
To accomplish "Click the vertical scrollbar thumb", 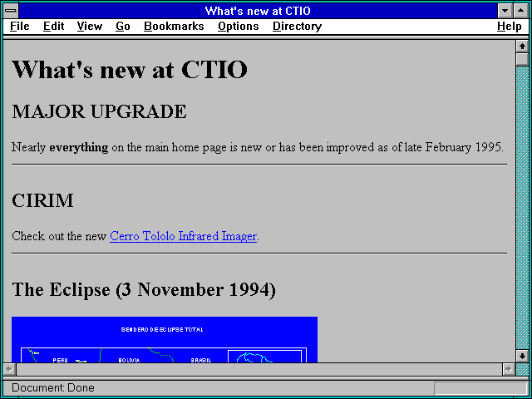I will click(x=522, y=59).
